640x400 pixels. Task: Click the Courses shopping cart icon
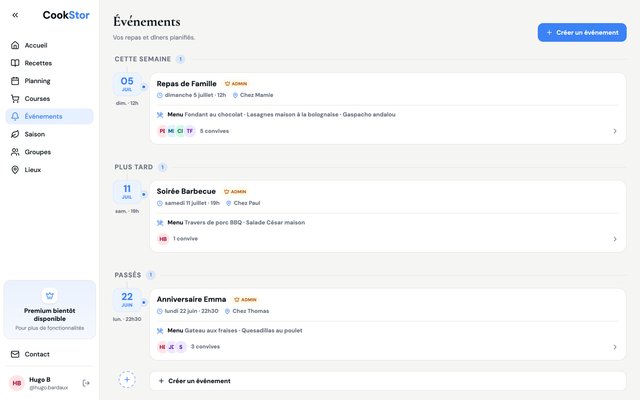15,98
